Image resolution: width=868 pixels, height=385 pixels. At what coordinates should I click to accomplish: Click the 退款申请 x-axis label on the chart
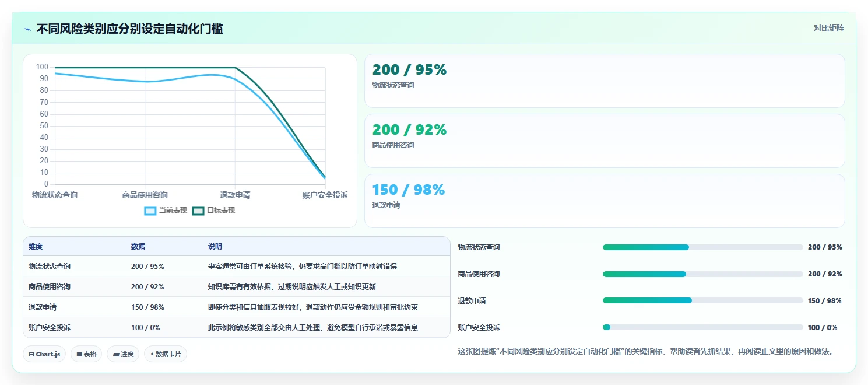235,195
